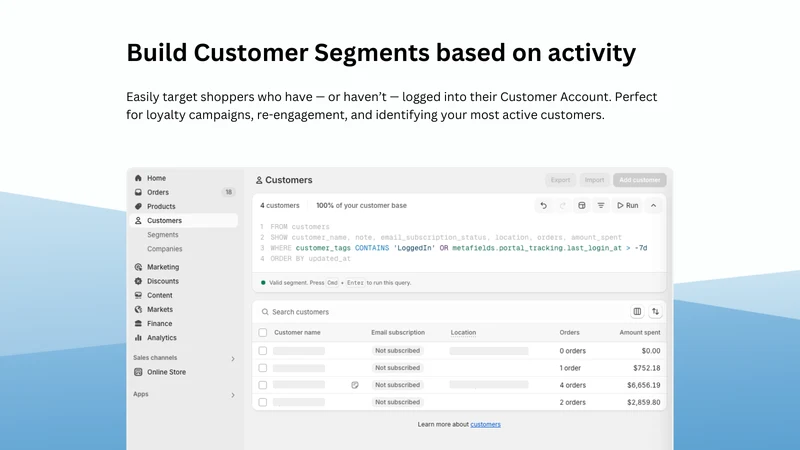Run the segment query
The width and height of the screenshot is (800, 450).
(628, 206)
